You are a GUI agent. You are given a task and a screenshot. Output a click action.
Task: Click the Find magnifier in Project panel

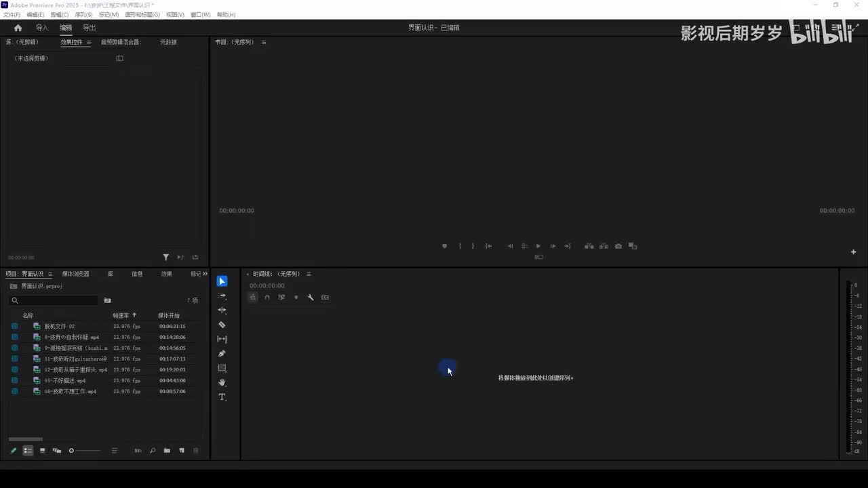153,451
